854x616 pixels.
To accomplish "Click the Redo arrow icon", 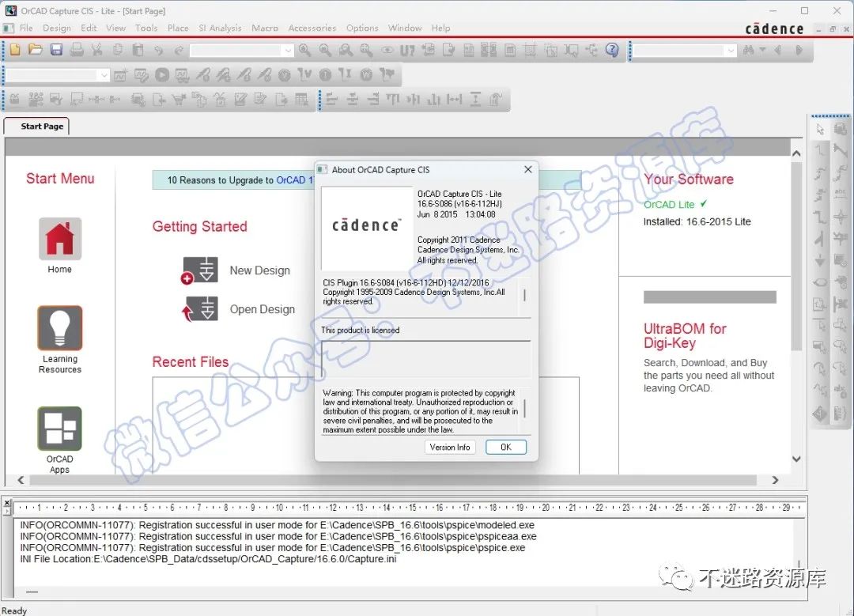I will 179,50.
